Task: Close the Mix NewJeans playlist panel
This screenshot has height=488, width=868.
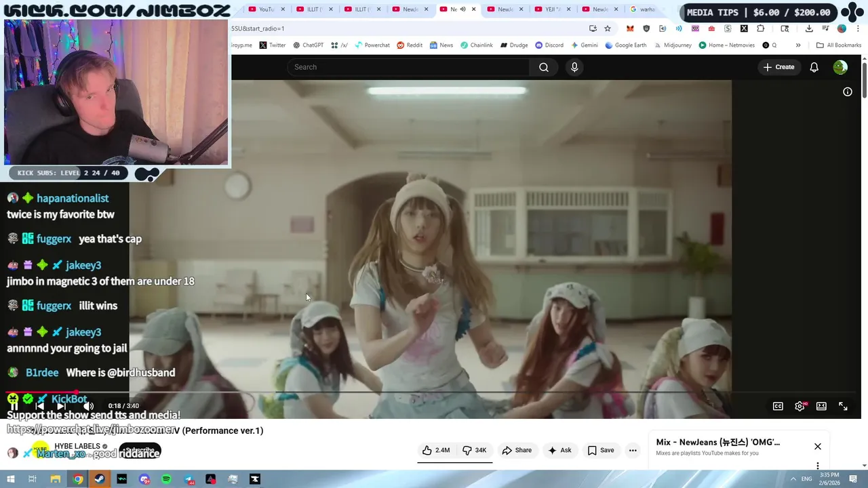Action: [818, 446]
